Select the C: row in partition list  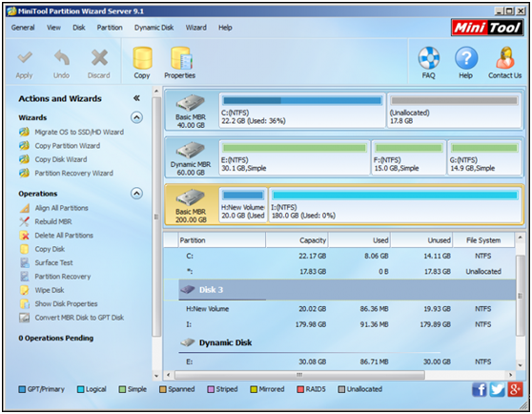pyautogui.click(x=339, y=256)
